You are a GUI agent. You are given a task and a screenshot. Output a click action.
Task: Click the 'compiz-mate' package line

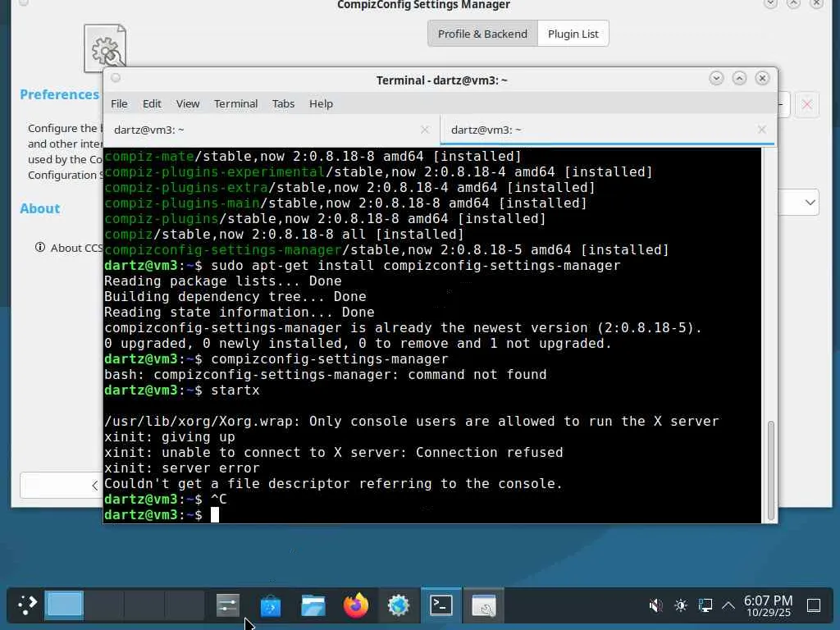[x=313, y=157]
